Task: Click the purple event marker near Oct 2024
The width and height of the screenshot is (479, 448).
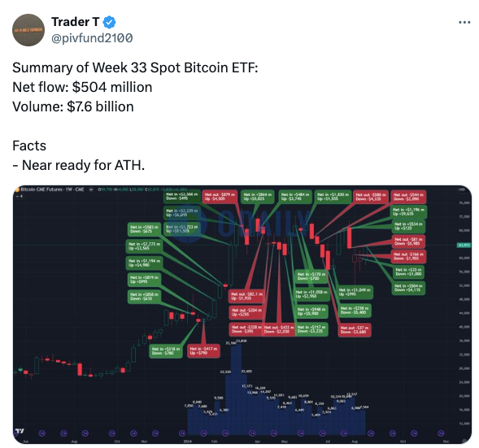Action: pyautogui.click(x=393, y=433)
